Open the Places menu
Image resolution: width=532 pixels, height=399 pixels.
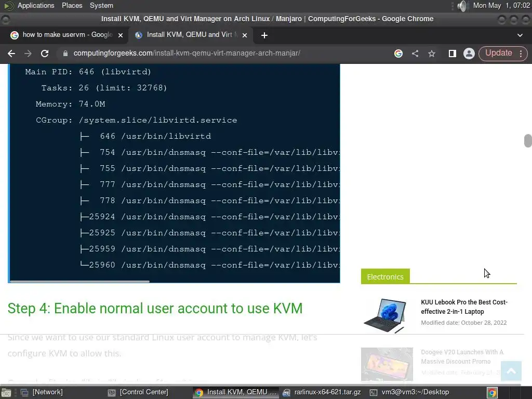(x=72, y=5)
